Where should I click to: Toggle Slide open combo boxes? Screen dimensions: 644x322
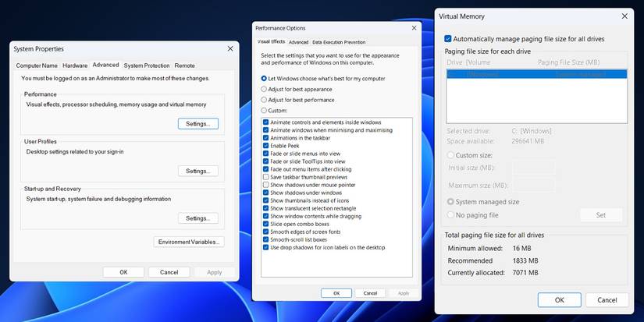point(265,224)
